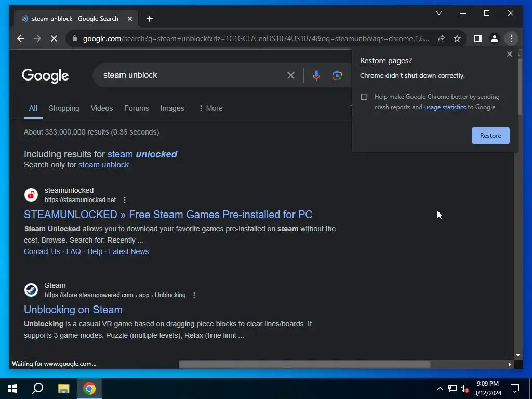Click the forward navigation arrow
532x399 pixels.
click(x=37, y=38)
